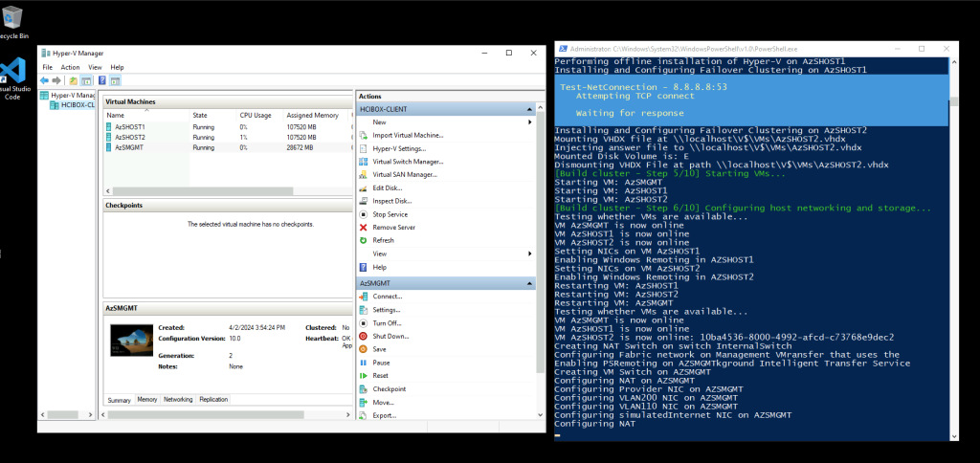The width and height of the screenshot is (980, 463).
Task: Open Visual Studio Code desktop icon
Action: click(x=13, y=78)
